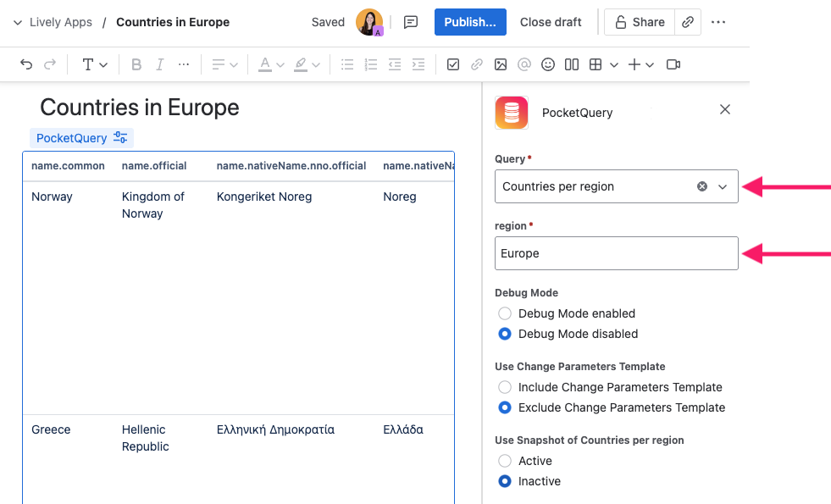Set snapshot of Countries per region to Active
The height and width of the screenshot is (504, 831).
[x=505, y=461]
